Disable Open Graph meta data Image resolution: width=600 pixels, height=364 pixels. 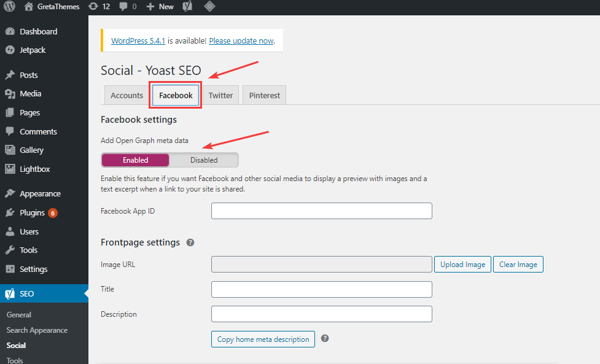[204, 160]
